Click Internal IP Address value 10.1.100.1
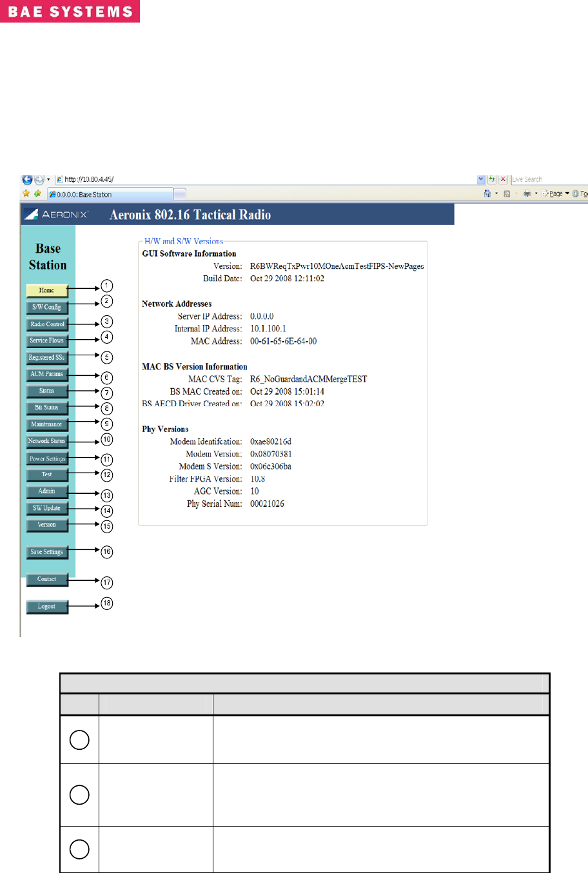 [x=268, y=329]
